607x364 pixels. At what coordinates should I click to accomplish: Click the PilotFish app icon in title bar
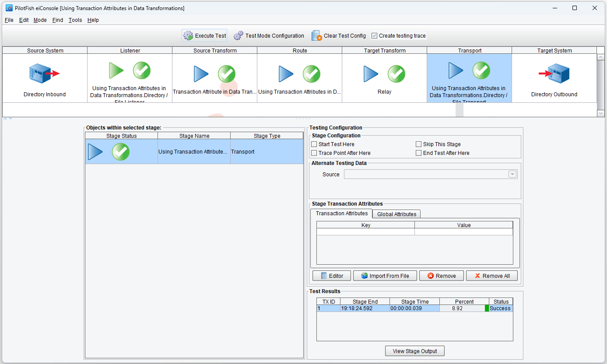pyautogui.click(x=9, y=8)
